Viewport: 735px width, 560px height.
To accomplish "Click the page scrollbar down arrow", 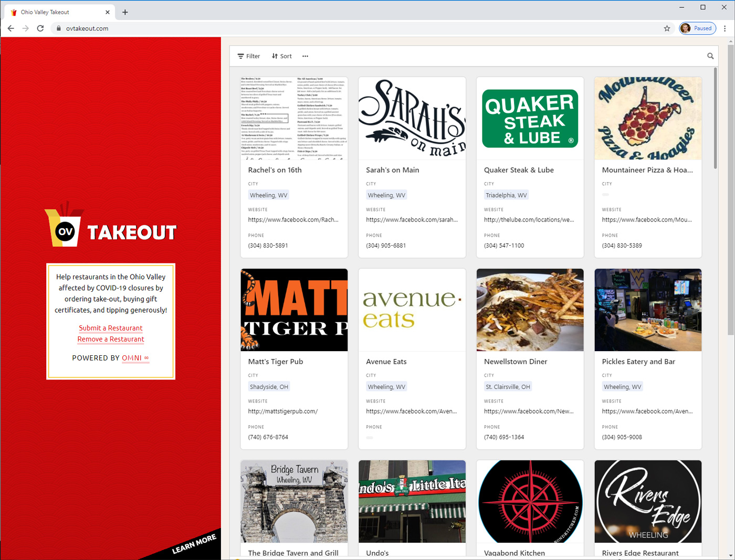I will (731, 555).
